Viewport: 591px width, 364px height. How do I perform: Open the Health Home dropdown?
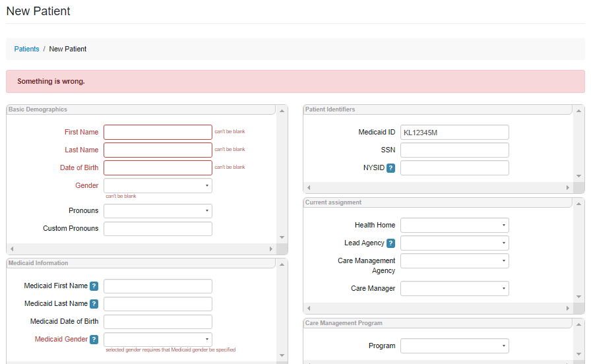tap(454, 226)
